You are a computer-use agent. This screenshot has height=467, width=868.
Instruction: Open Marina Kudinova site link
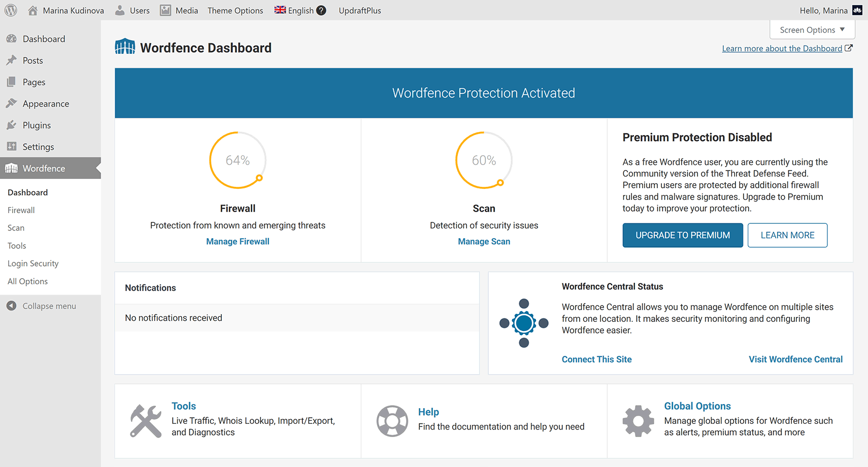pos(74,10)
